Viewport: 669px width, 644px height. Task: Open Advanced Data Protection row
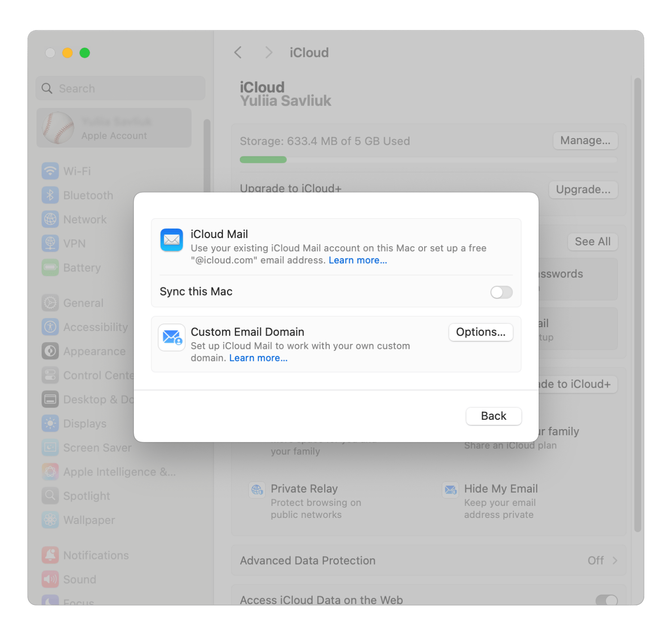(428, 560)
